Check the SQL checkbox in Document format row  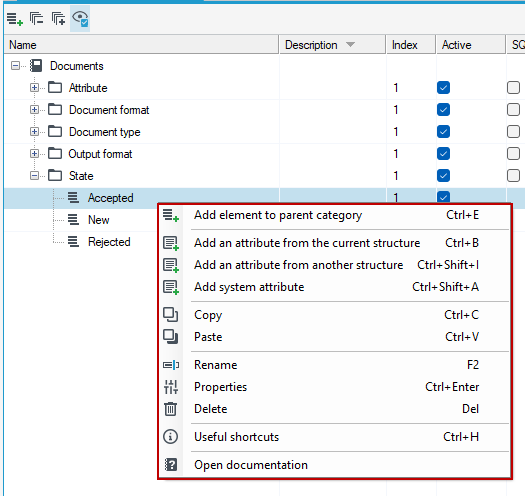(513, 110)
